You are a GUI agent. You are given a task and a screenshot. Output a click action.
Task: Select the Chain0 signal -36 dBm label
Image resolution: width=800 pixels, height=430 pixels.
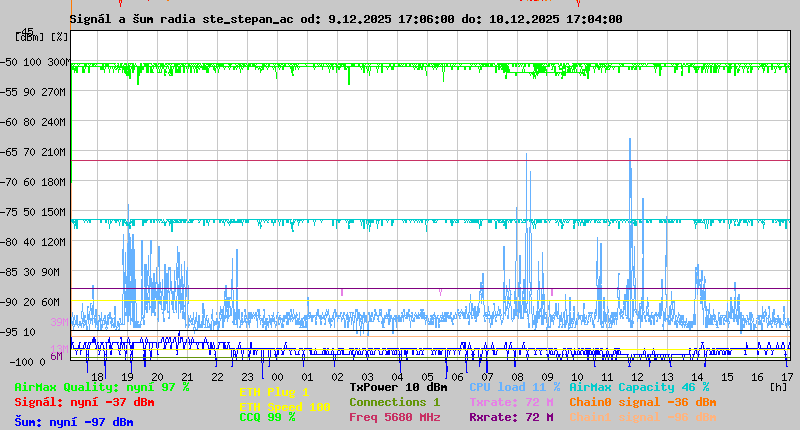[x=642, y=402]
